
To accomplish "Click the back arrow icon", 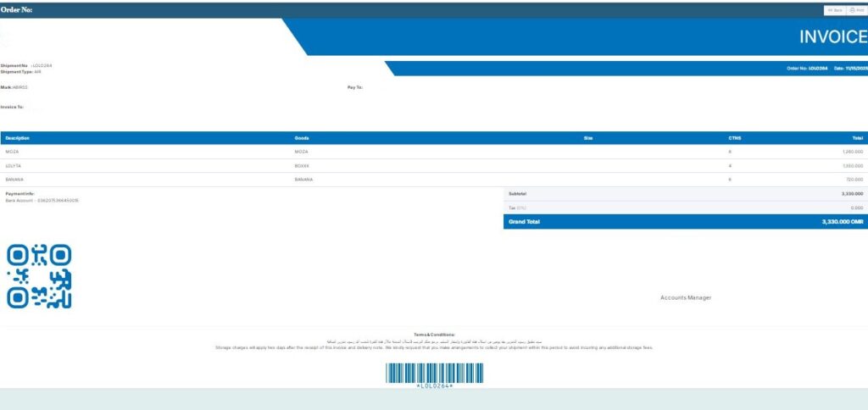I will click(830, 10).
